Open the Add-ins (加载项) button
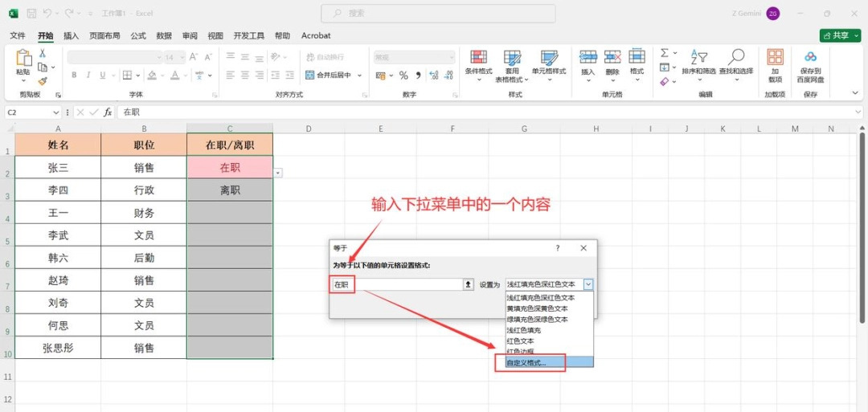This screenshot has height=412, width=868. 775,65
